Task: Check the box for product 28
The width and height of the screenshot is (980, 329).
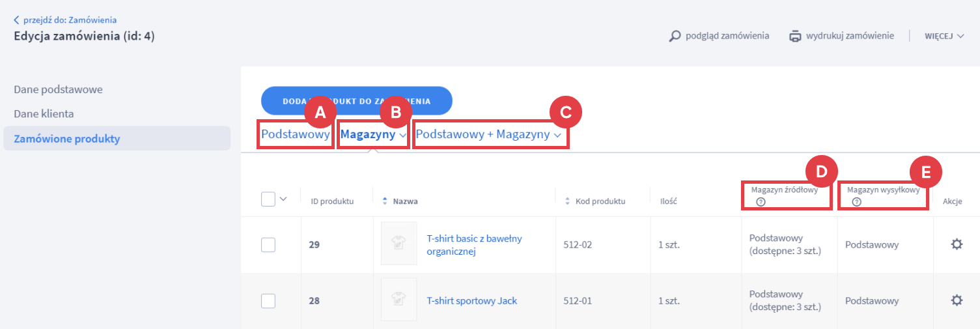Action: pyautogui.click(x=268, y=301)
